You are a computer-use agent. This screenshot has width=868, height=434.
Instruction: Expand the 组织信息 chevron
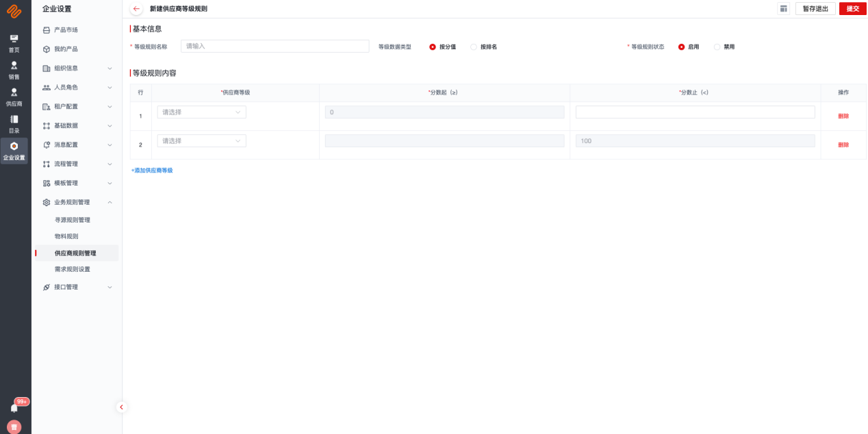tap(110, 68)
